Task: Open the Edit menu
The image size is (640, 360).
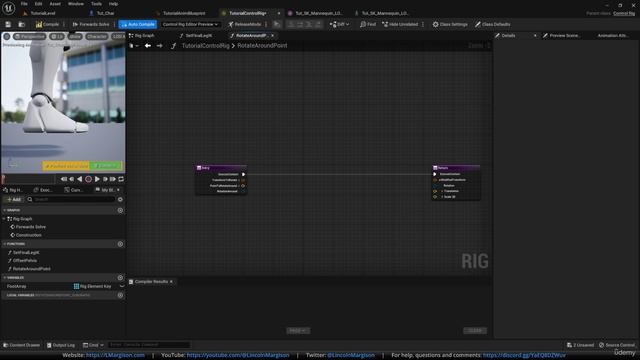Action: [x=38, y=4]
